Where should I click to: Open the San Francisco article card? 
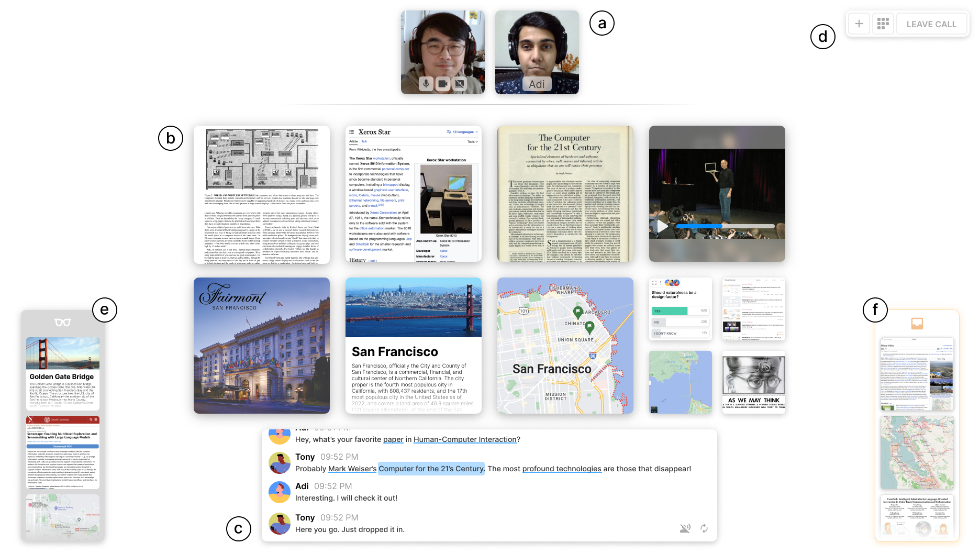[x=414, y=346]
